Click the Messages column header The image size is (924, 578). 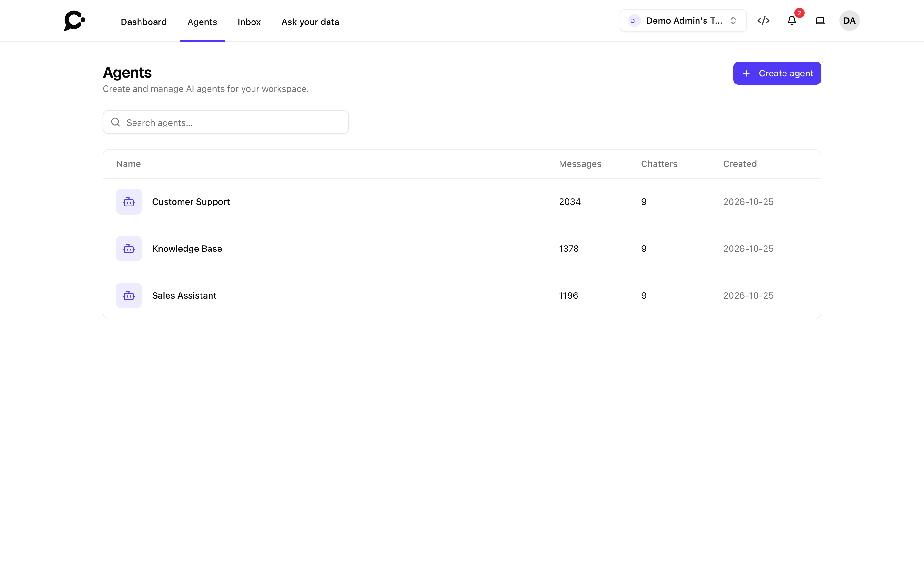pyautogui.click(x=580, y=164)
